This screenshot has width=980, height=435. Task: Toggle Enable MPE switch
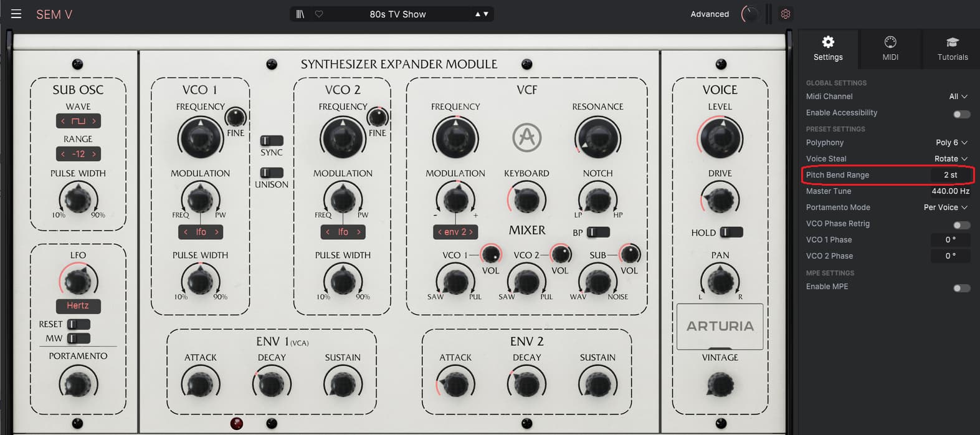[x=961, y=288]
